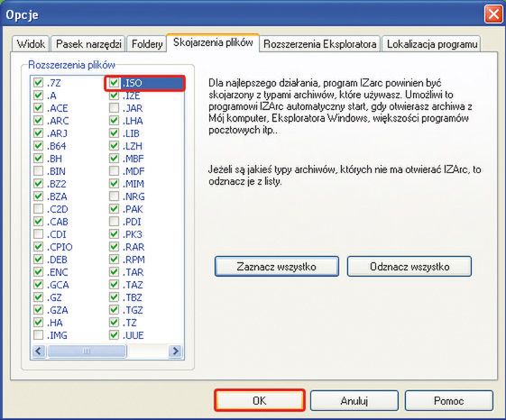The height and width of the screenshot is (420, 506).
Task: Close the Opcje dialog
Action: tap(493, 14)
